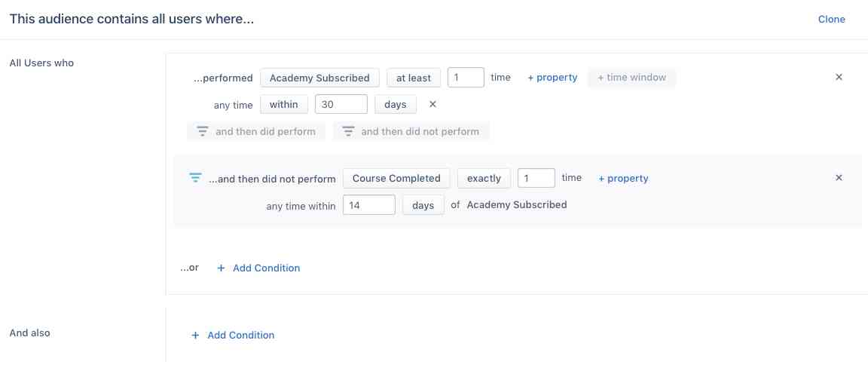Open the 'at least' frequency dropdown

[414, 78]
